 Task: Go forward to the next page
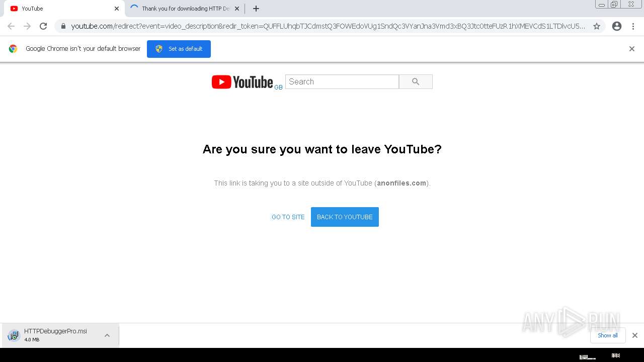27,26
